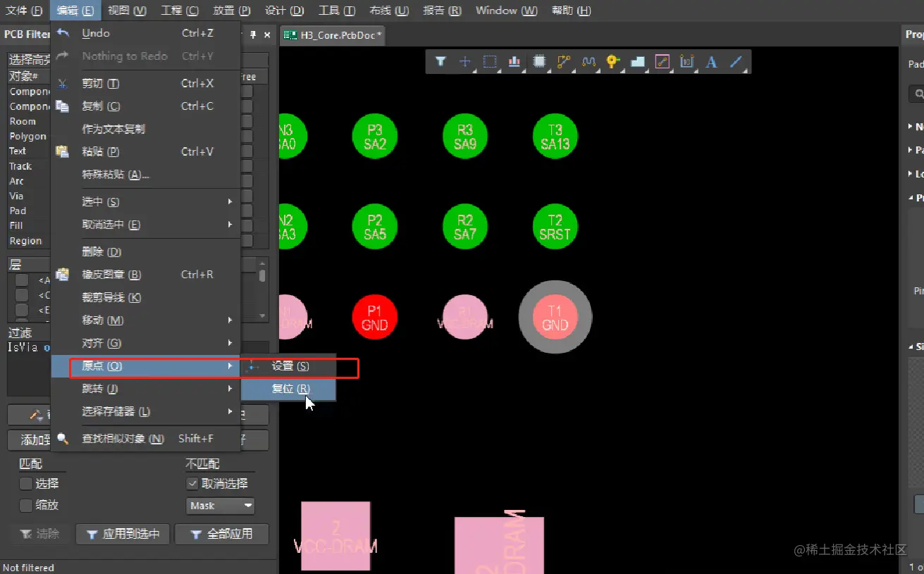
Task: Click the layer list scroll-down arrow
Action: pos(262,316)
